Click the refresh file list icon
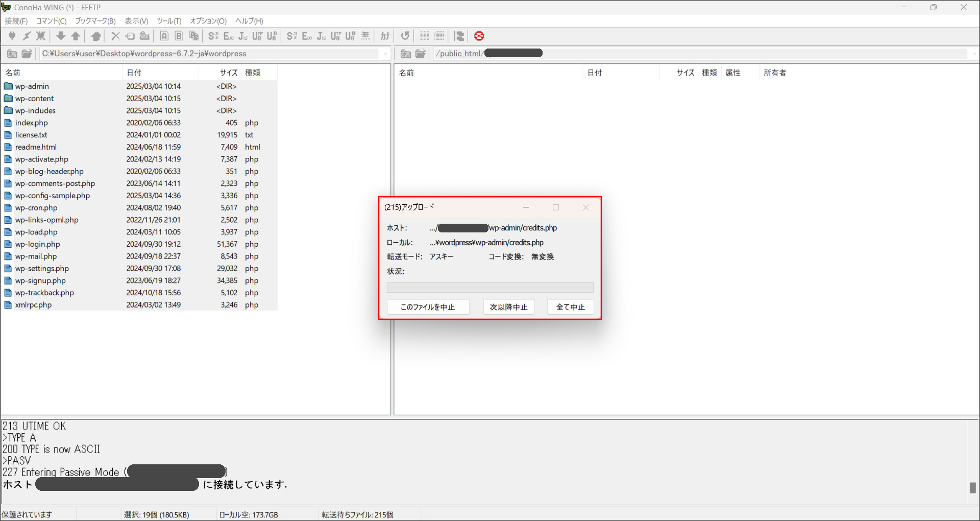 [x=405, y=36]
